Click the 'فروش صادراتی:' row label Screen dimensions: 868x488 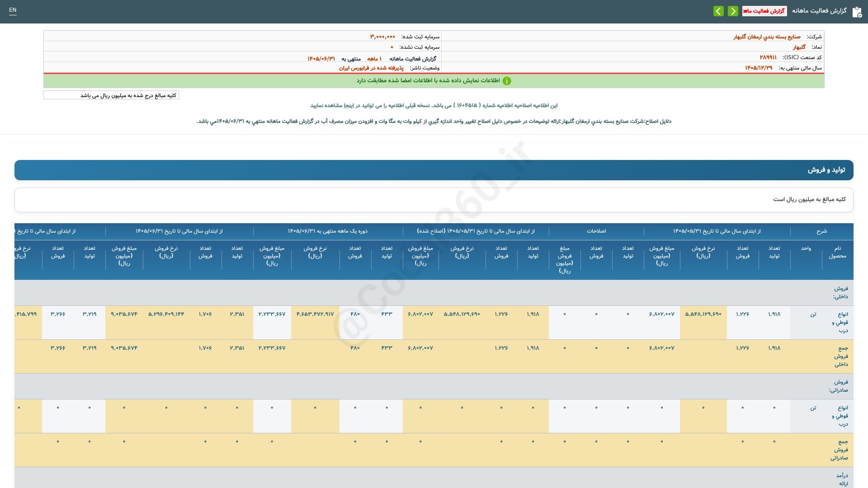coord(839,386)
